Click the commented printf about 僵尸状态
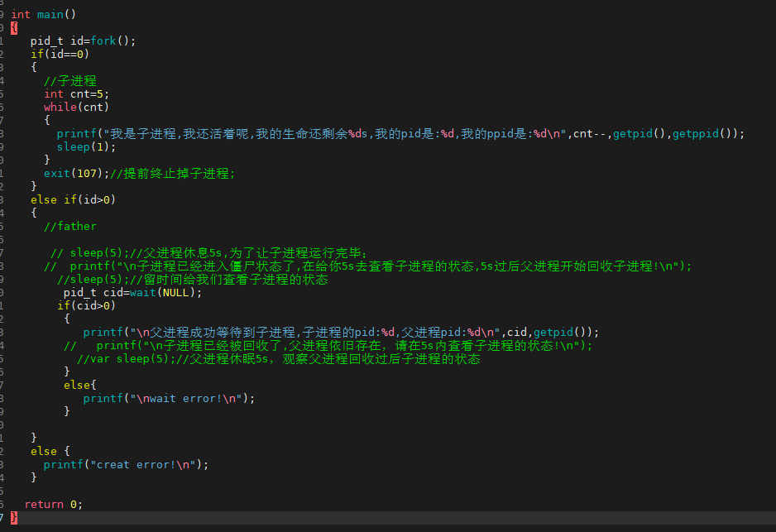This screenshot has width=776, height=532. click(367, 266)
